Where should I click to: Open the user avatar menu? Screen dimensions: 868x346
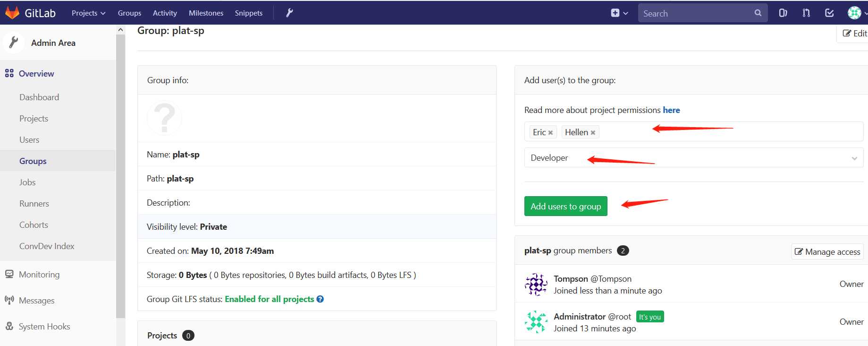(857, 13)
